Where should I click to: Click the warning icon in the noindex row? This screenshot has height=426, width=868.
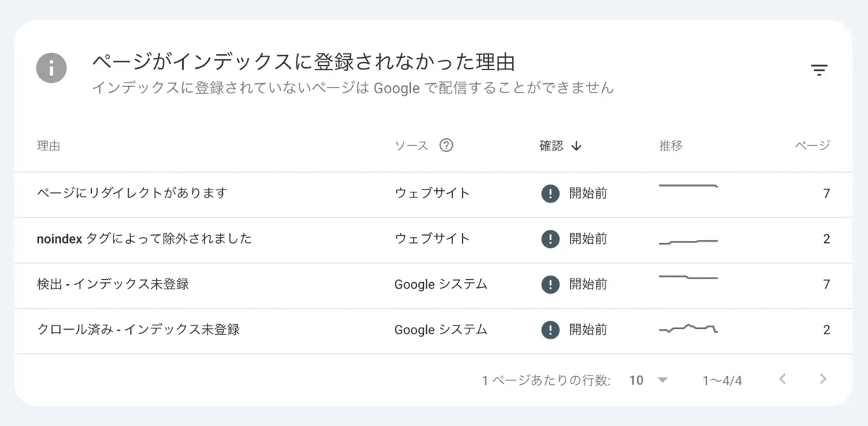pyautogui.click(x=550, y=239)
